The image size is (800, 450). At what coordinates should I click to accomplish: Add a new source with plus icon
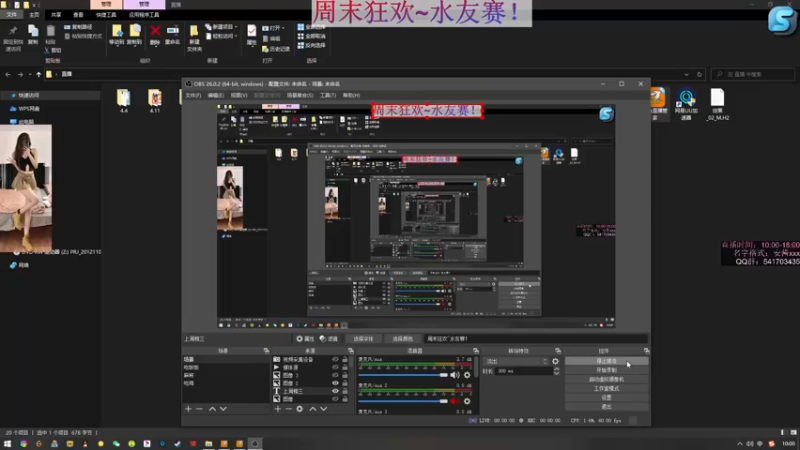[x=278, y=409]
